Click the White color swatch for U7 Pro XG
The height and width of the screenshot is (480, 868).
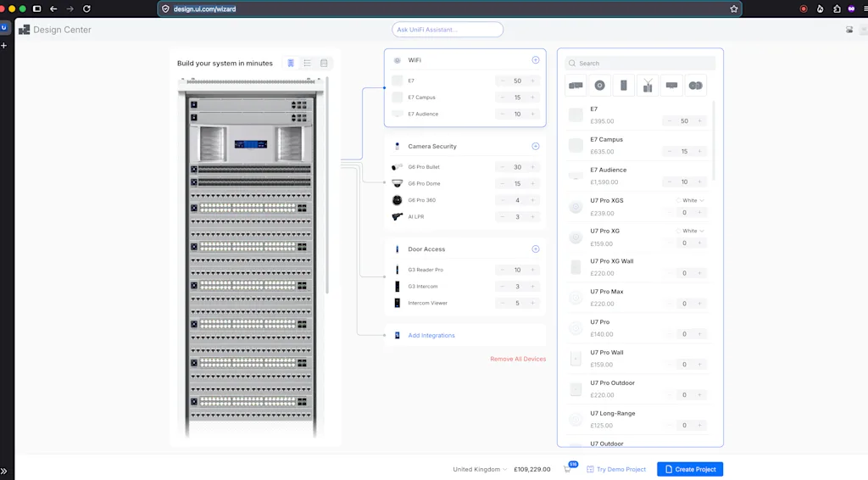tap(679, 231)
